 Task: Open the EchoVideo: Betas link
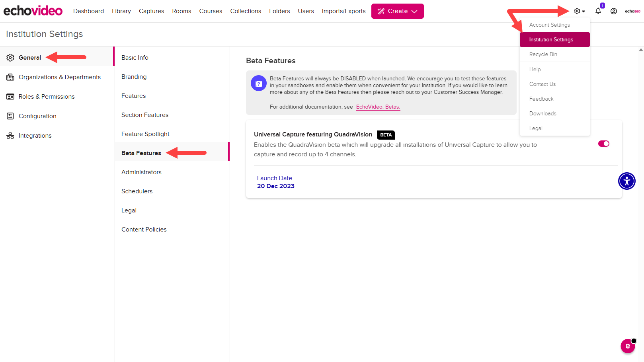[x=378, y=107]
